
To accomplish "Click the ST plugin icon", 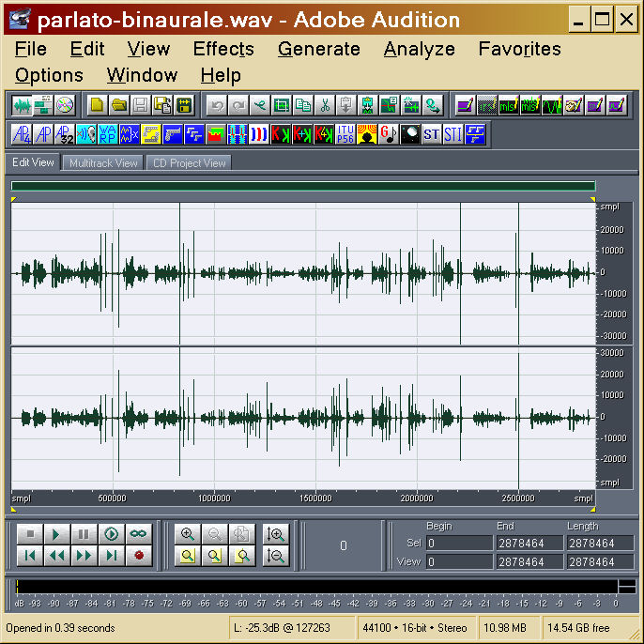I will (432, 134).
